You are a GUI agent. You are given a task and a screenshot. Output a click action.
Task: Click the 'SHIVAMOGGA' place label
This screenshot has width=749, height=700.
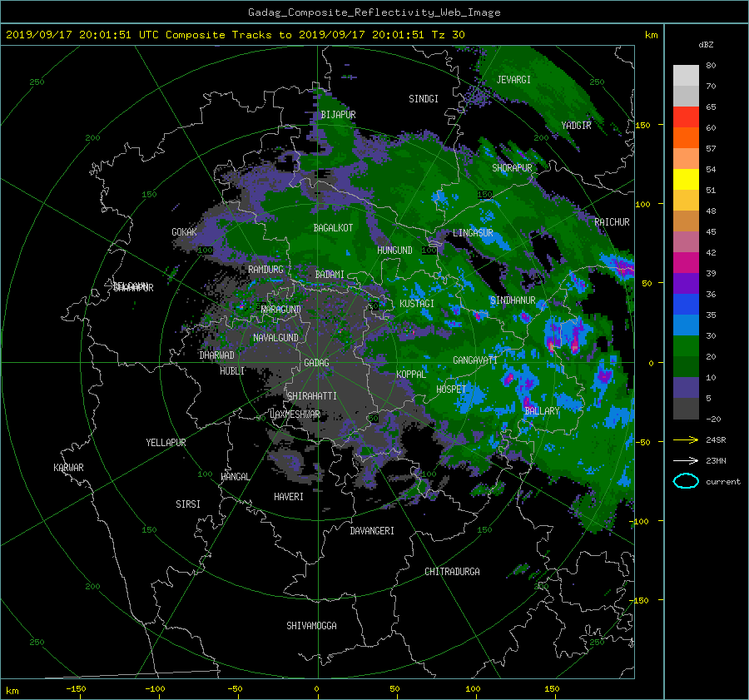(311, 626)
